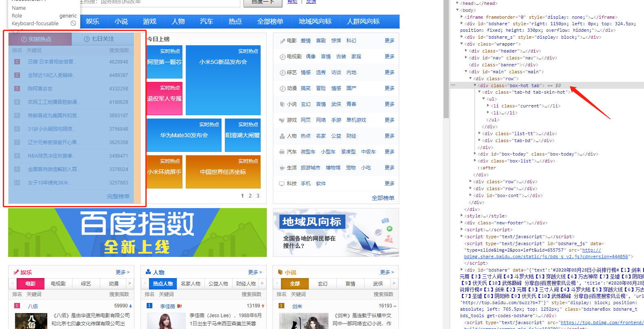Click the not-focusable icon in accessibility tooltip

[x=73, y=23]
